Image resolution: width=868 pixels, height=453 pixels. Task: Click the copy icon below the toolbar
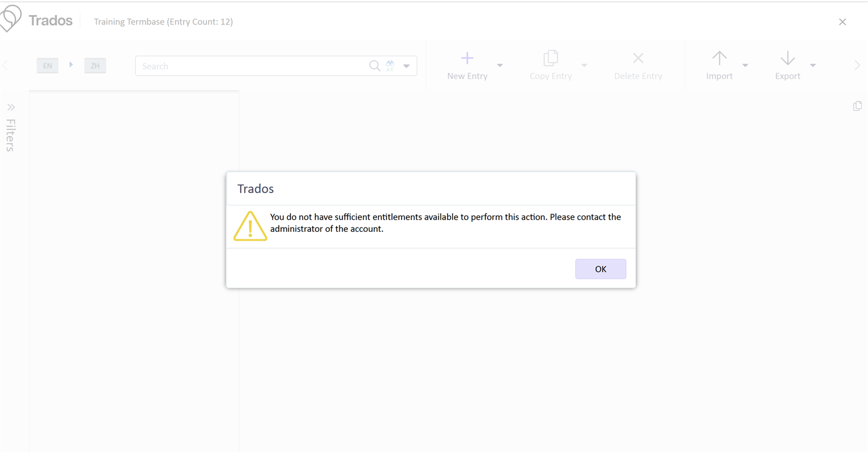point(857,106)
